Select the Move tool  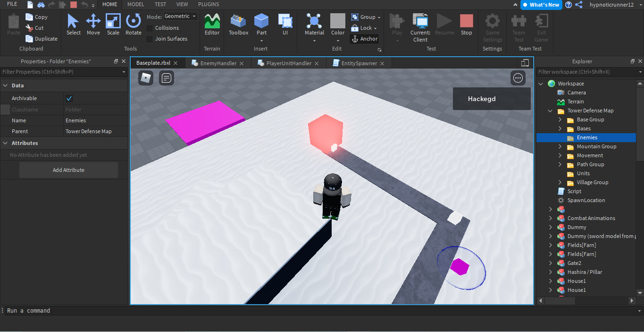(93, 24)
